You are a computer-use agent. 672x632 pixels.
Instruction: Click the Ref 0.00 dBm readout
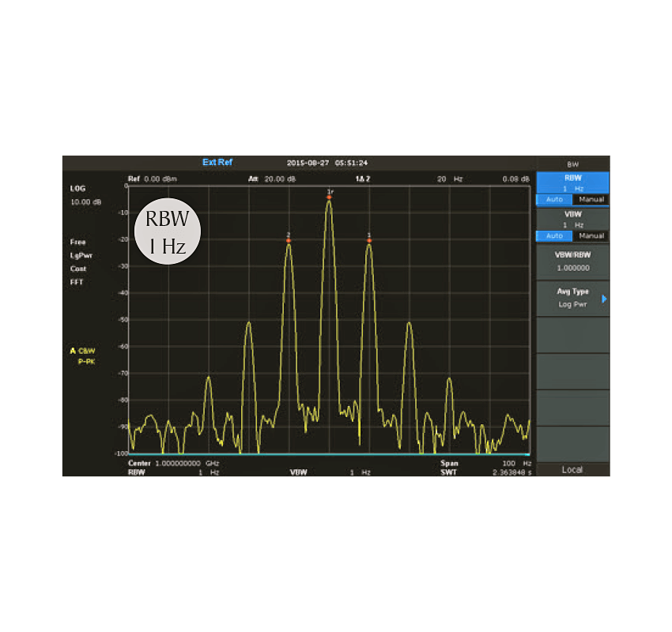pyautogui.click(x=152, y=179)
